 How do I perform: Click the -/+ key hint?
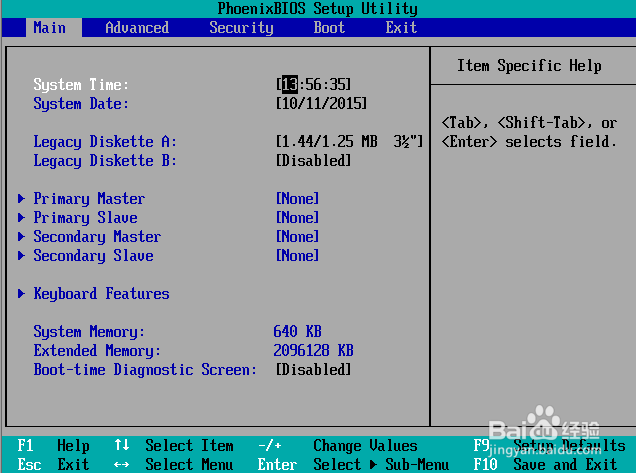point(270,445)
